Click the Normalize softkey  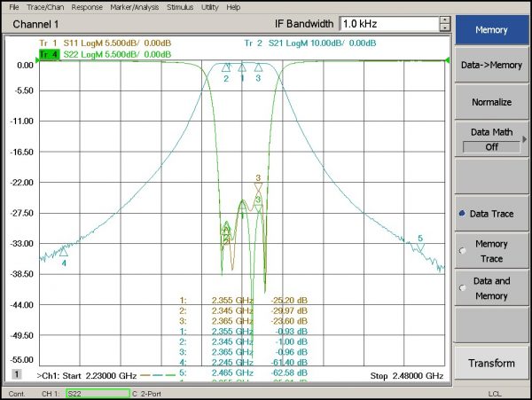(491, 102)
